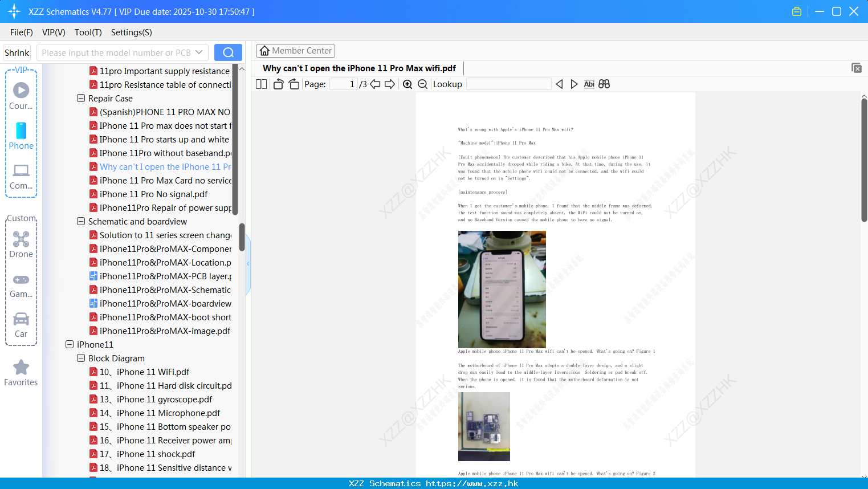Image resolution: width=868 pixels, height=489 pixels.
Task: Click the PDF vertical scrollbar thumb
Action: point(864,160)
